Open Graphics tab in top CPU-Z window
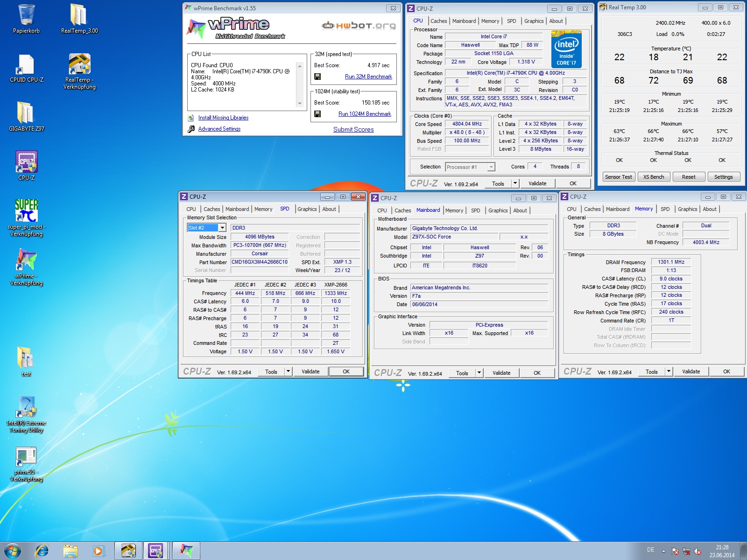The width and height of the screenshot is (747, 560). [x=534, y=21]
